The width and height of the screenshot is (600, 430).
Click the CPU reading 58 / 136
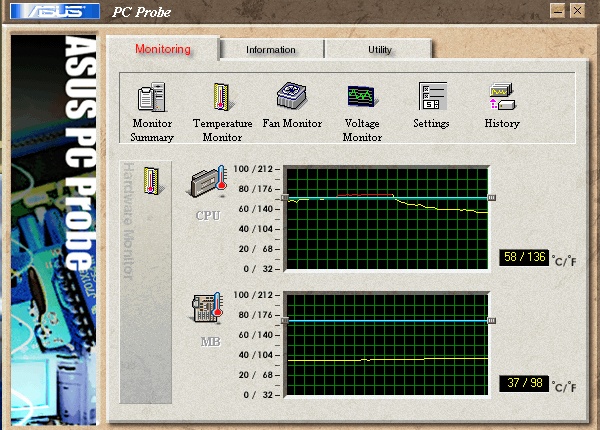524,257
